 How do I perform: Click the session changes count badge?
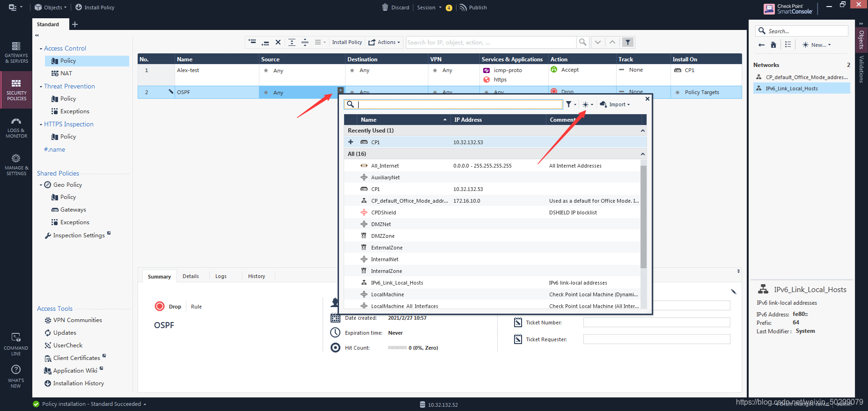click(x=449, y=8)
